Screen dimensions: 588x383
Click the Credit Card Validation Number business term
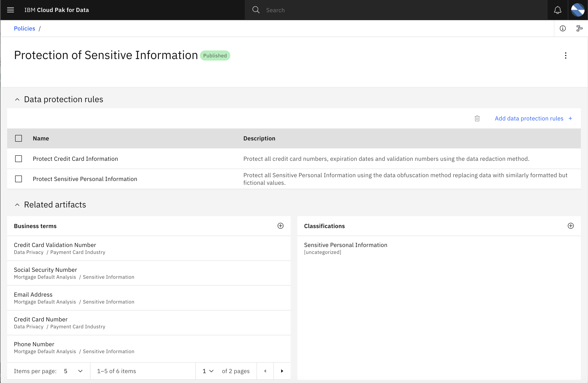(x=55, y=245)
